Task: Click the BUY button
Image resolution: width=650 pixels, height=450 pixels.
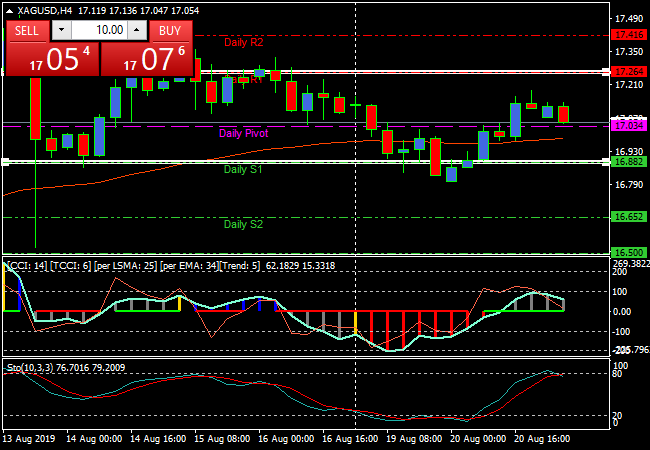Action: 170,31
